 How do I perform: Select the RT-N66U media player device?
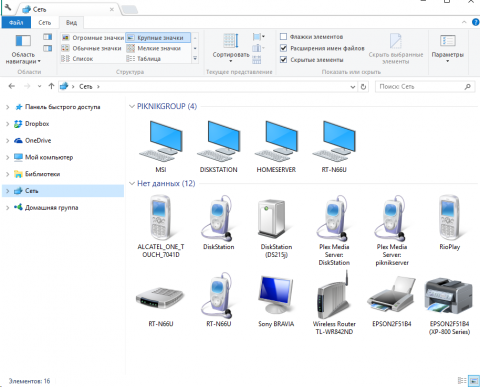(219, 301)
